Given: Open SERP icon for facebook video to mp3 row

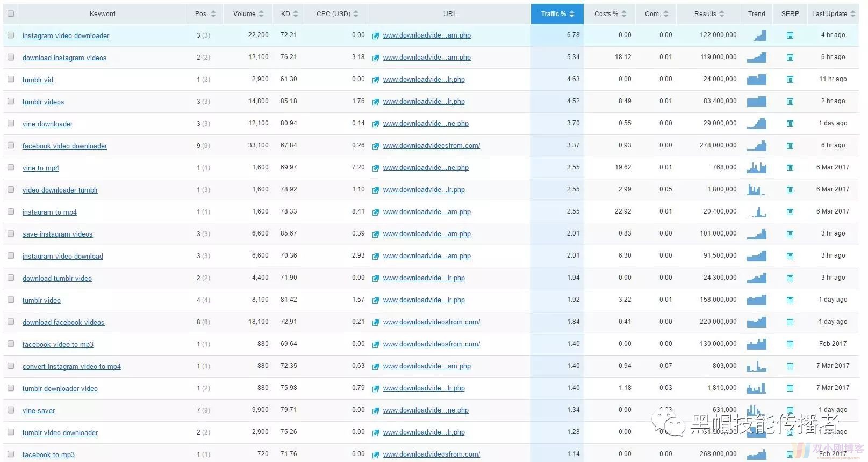Looking at the screenshot, I should tap(790, 344).
